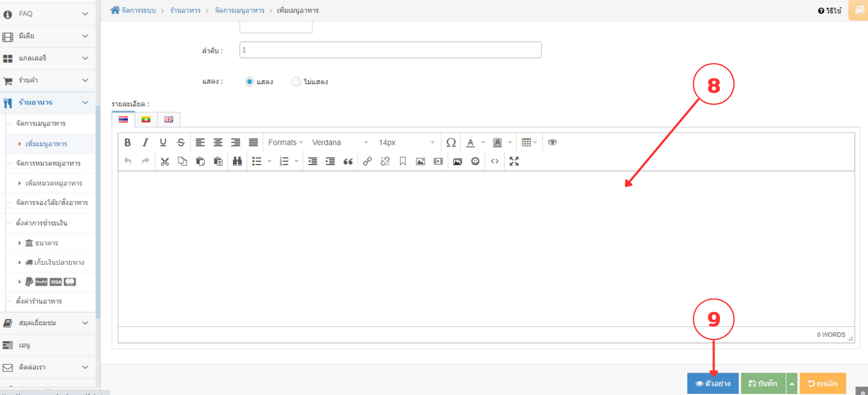868x395 pixels.
Task: Open the วิธีใช้ help link
Action: 830,11
